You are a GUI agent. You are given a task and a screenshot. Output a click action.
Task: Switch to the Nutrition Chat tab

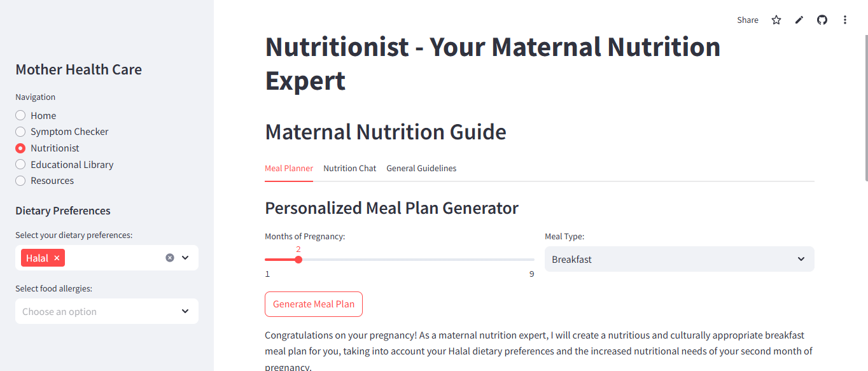click(349, 169)
